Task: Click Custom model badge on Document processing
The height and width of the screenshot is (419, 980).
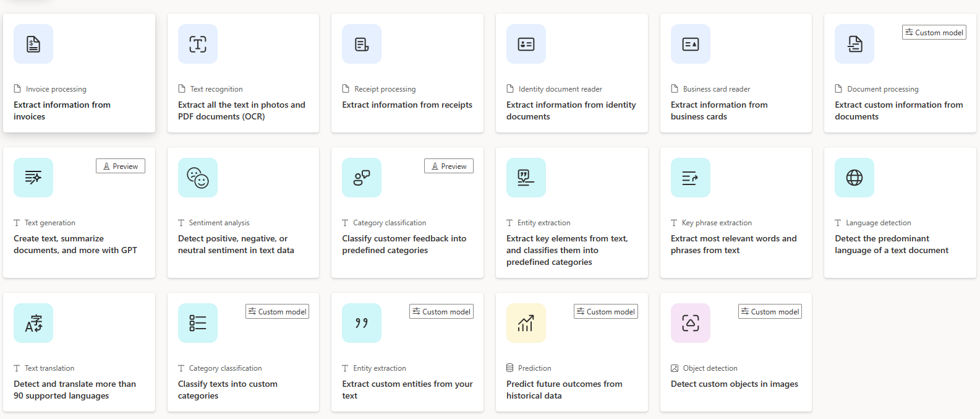Action: (x=934, y=32)
